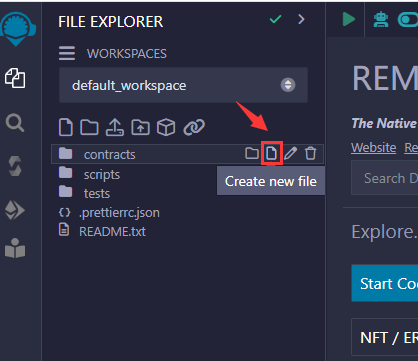The width and height of the screenshot is (418, 361).
Task: Open the Website link
Action: pyautogui.click(x=374, y=147)
